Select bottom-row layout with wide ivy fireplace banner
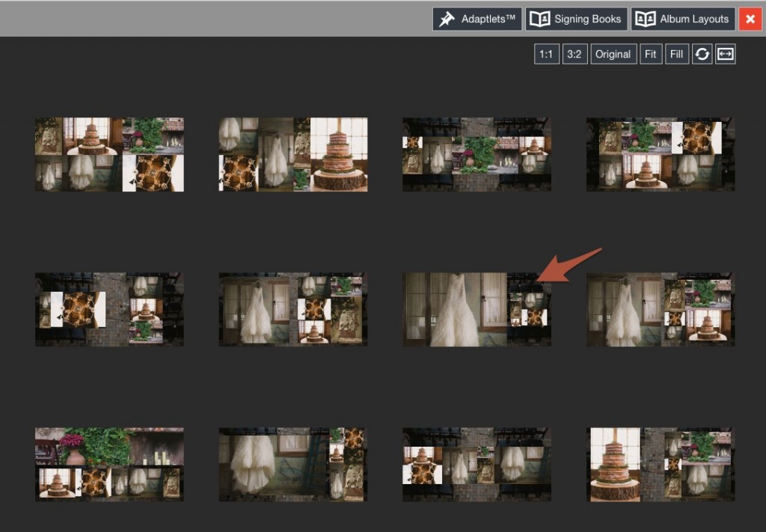766x532 pixels. [x=109, y=465]
